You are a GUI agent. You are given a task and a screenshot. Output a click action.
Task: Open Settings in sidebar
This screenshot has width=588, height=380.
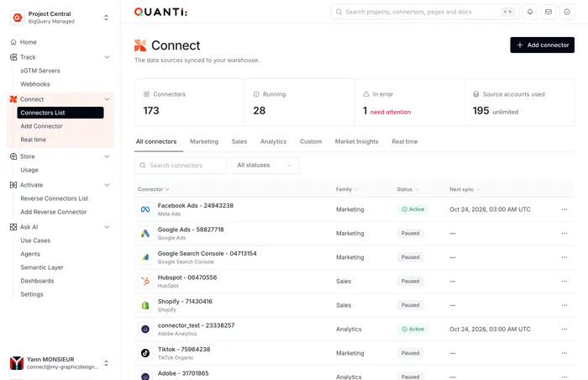tap(32, 294)
